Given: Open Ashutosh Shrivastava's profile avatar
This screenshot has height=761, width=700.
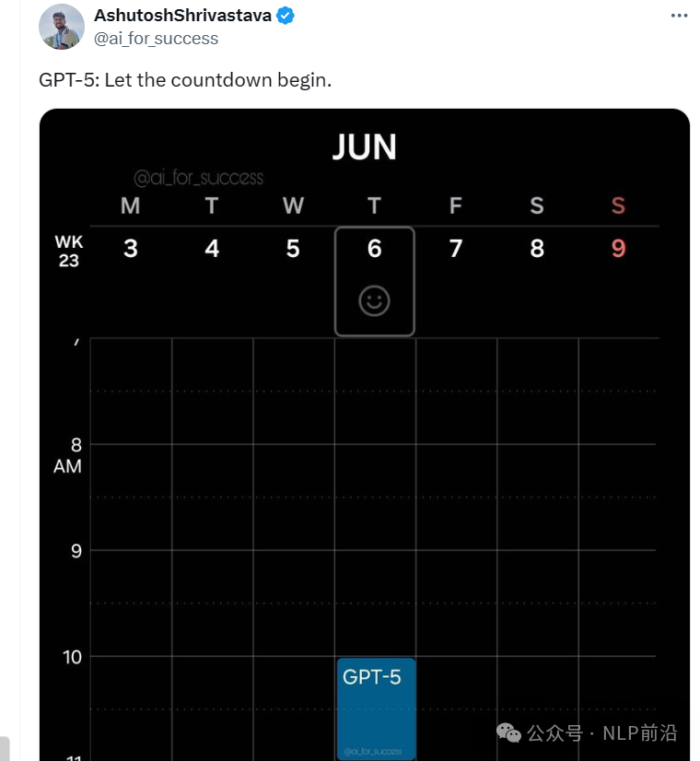Looking at the screenshot, I should pos(62,27).
